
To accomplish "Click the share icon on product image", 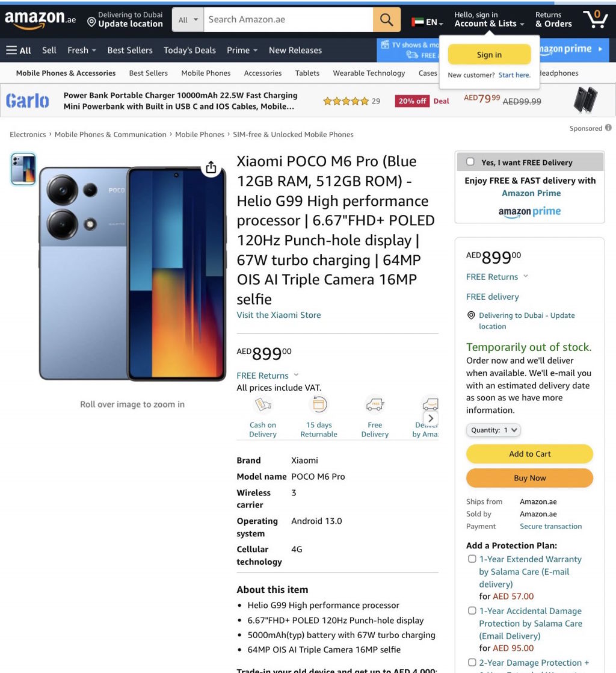I will [x=211, y=167].
